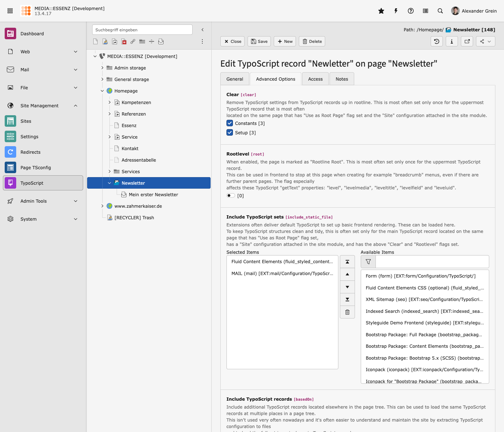Screen dimensions: 504x432
Task: Click the Save button
Action: tap(259, 41)
